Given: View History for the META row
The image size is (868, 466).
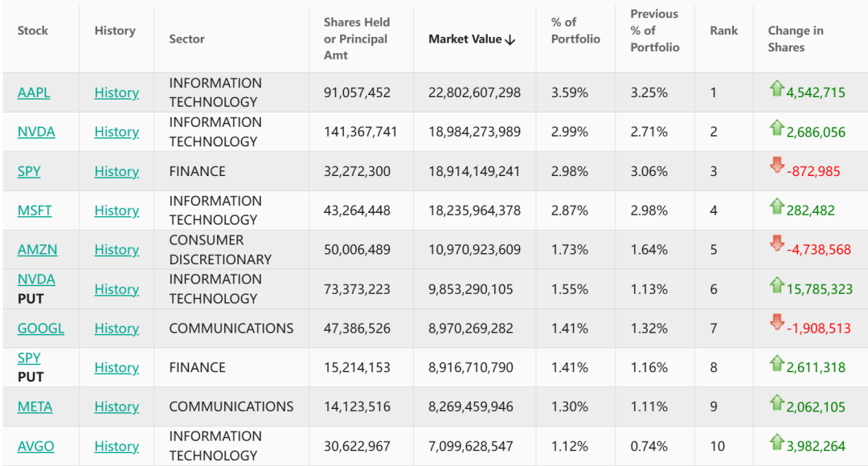Looking at the screenshot, I should point(117,407).
